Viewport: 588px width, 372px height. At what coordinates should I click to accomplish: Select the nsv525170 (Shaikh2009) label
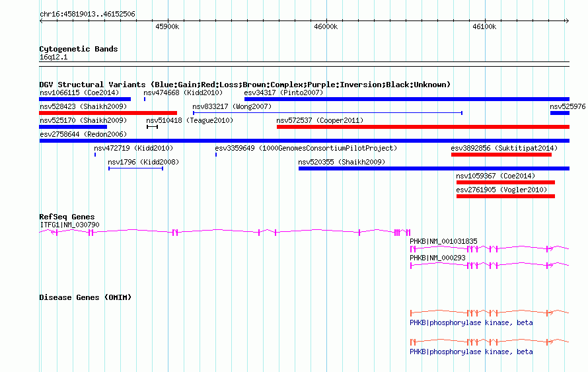[83, 120]
